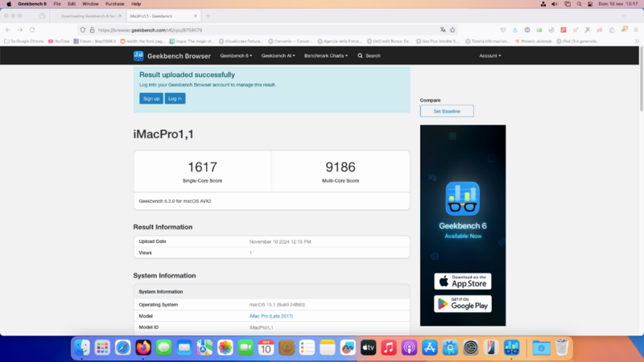Expand the Geekbench AI dropdown menu
This screenshot has width=644, height=362.
(278, 56)
